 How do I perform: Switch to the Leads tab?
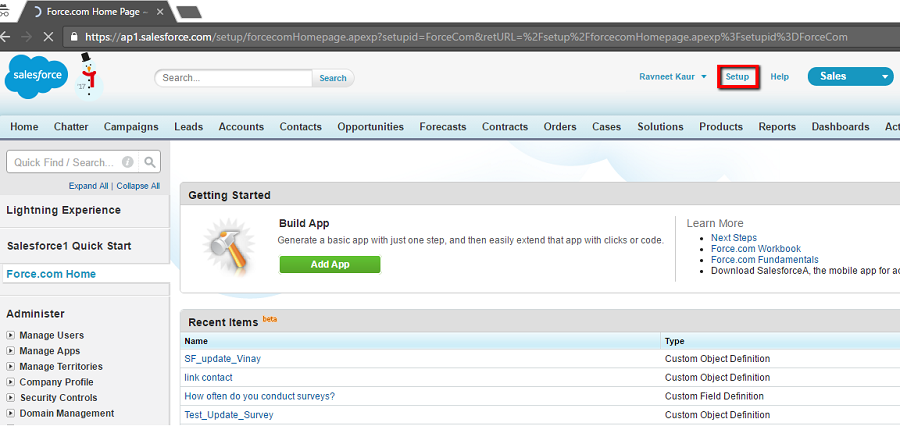(188, 127)
